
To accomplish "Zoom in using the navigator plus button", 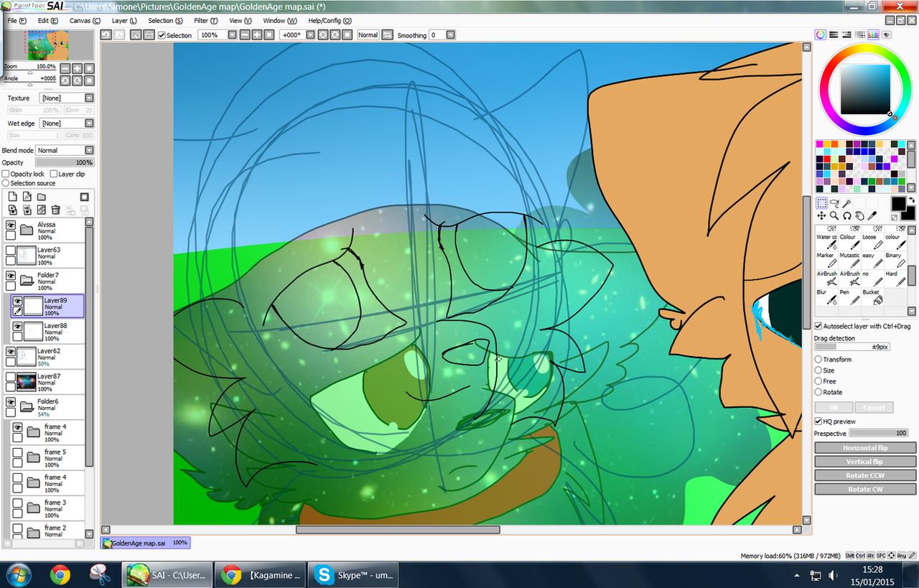I will 78,68.
